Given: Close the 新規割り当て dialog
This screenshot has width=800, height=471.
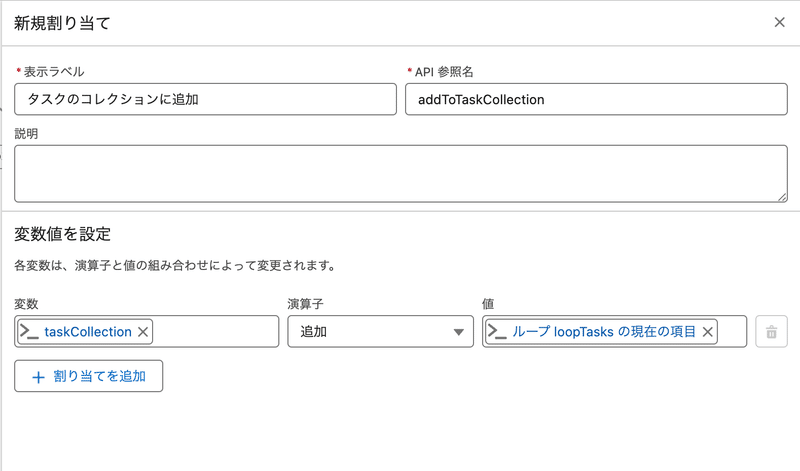Looking at the screenshot, I should tap(779, 22).
